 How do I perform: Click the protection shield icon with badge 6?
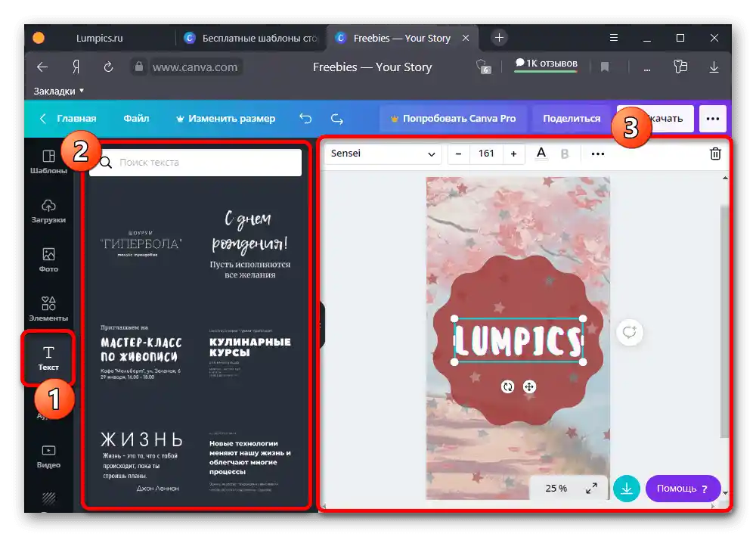[483, 67]
